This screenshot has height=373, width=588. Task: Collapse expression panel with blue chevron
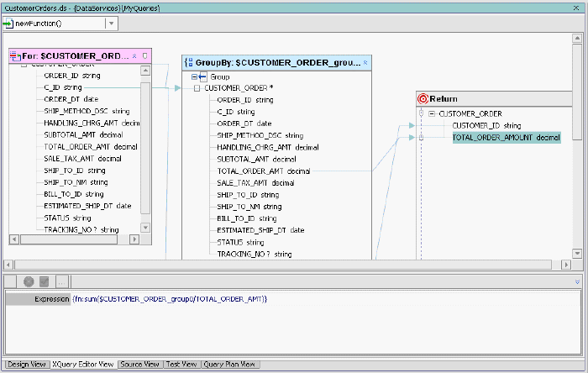click(x=578, y=282)
